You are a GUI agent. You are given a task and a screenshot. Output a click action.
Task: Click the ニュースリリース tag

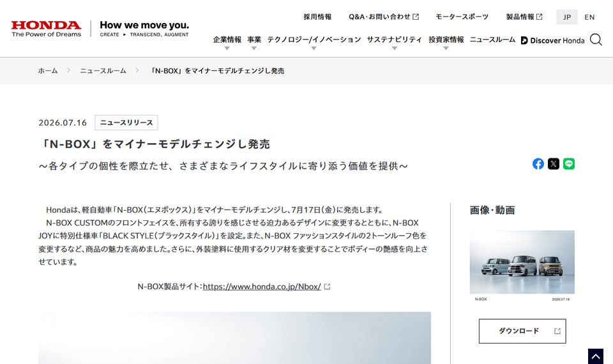pos(126,123)
